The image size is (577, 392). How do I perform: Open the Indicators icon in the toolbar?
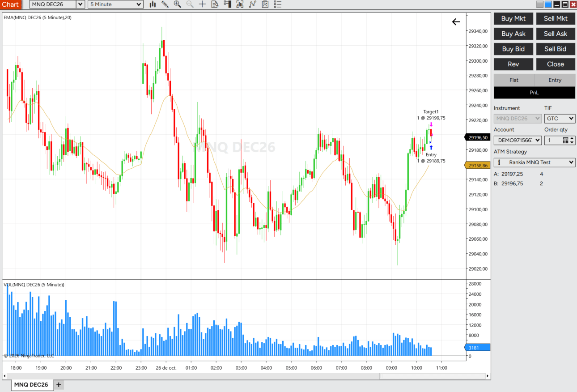pyautogui.click(x=240, y=4)
